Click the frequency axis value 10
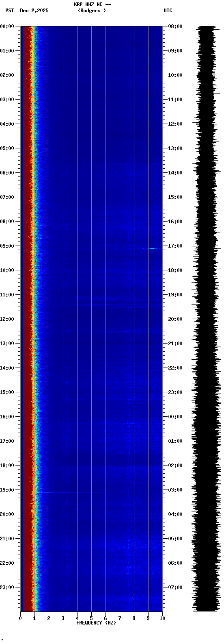The width and height of the screenshot is (224, 644). click(162, 618)
